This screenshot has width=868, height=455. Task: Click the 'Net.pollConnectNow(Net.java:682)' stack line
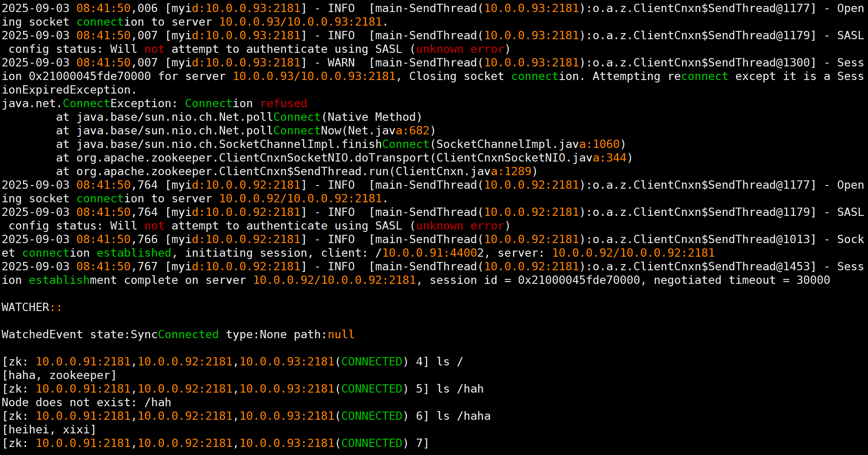246,130
